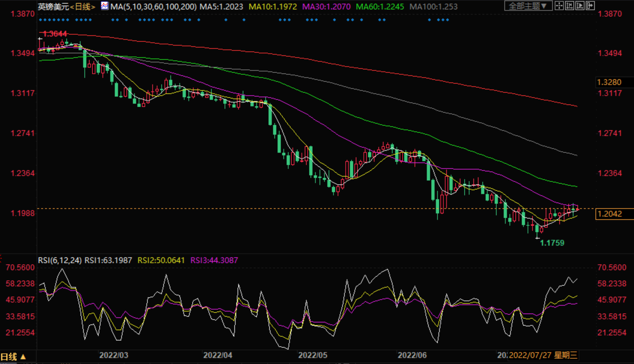Image resolution: width=634 pixels, height=364 pixels.
Task: Click the jump-to-start axis icon
Action: 569,6
